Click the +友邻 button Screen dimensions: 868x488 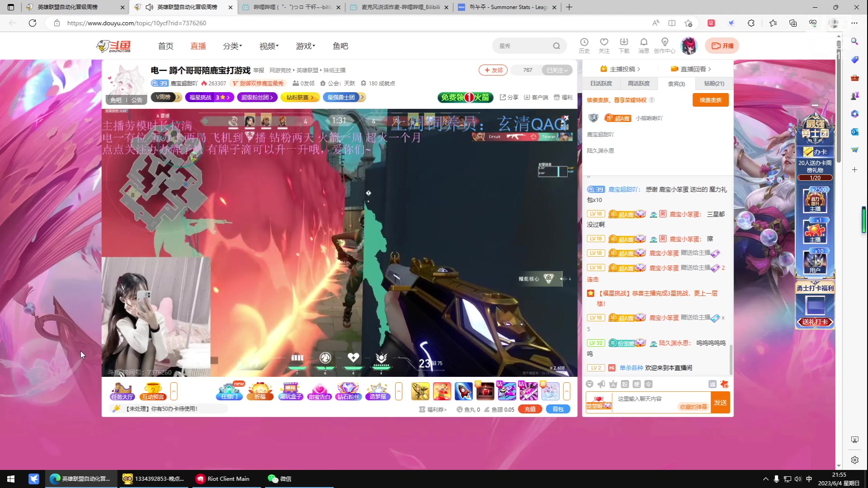(x=493, y=70)
